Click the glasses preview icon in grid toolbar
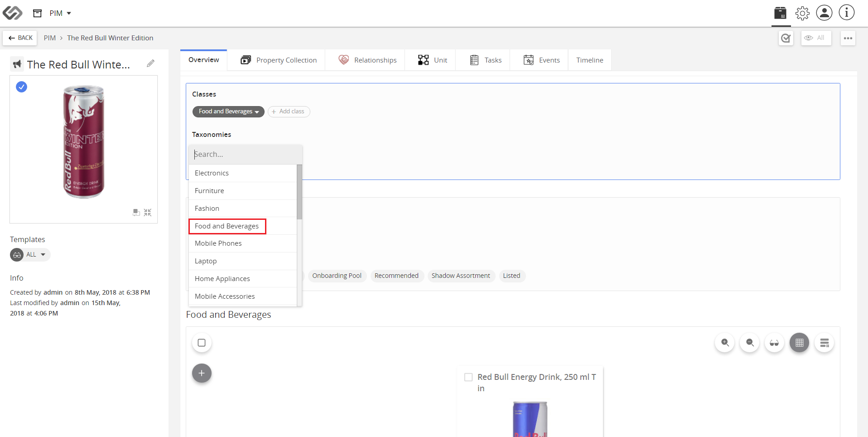This screenshot has height=437, width=868. [x=774, y=343]
